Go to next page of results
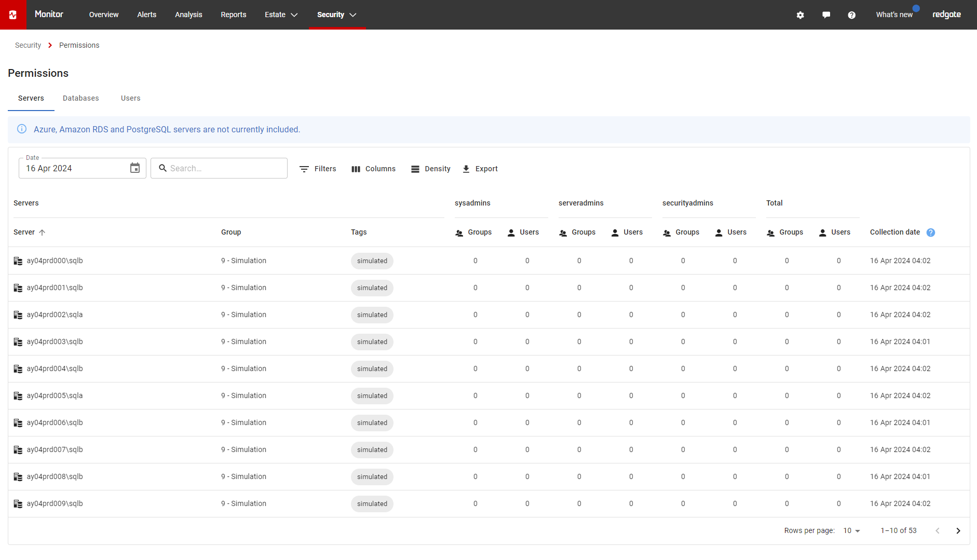Viewport: 977px width, 560px height. tap(958, 530)
